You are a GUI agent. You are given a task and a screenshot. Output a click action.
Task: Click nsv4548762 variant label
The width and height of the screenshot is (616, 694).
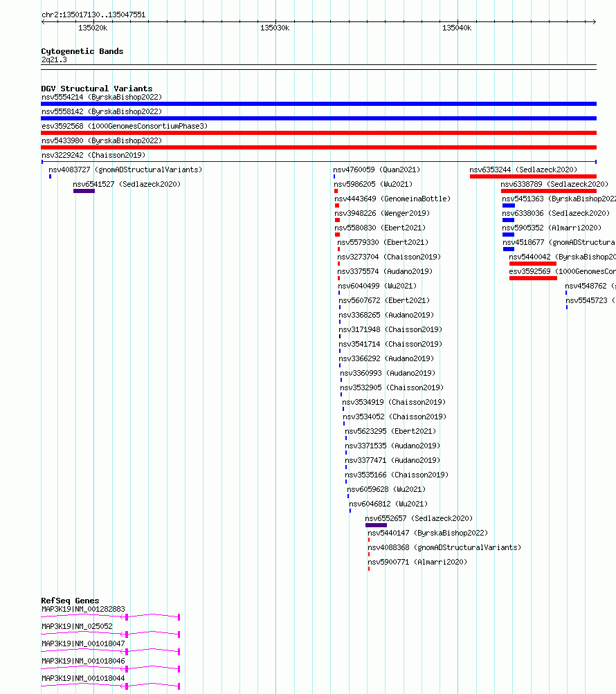pyautogui.click(x=590, y=286)
